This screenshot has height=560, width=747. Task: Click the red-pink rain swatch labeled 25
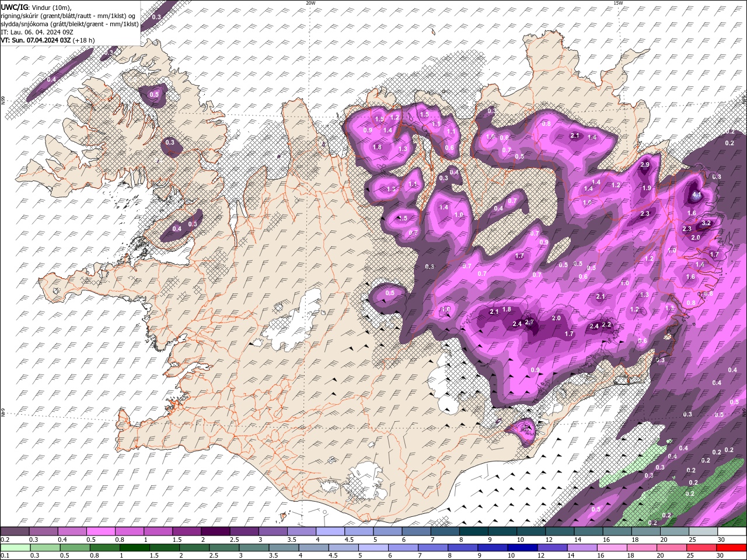coord(701,548)
